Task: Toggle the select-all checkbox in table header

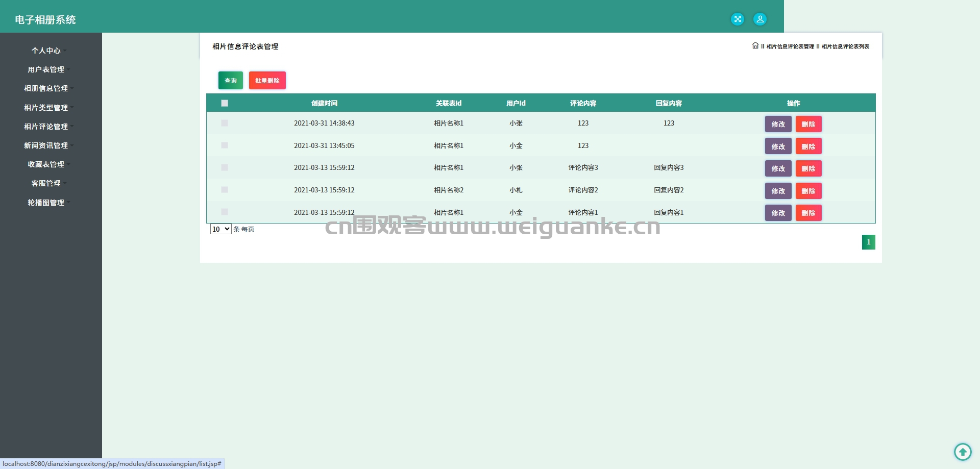Action: [x=225, y=103]
